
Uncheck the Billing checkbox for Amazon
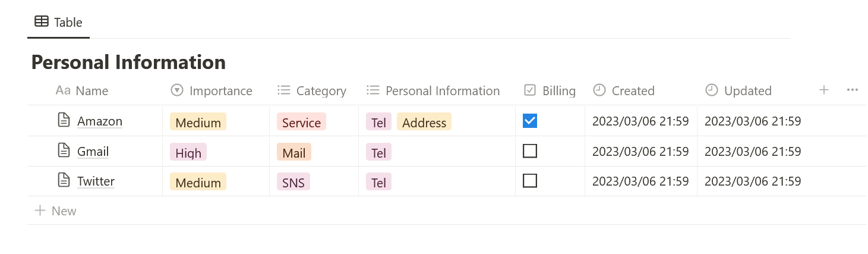(x=530, y=121)
